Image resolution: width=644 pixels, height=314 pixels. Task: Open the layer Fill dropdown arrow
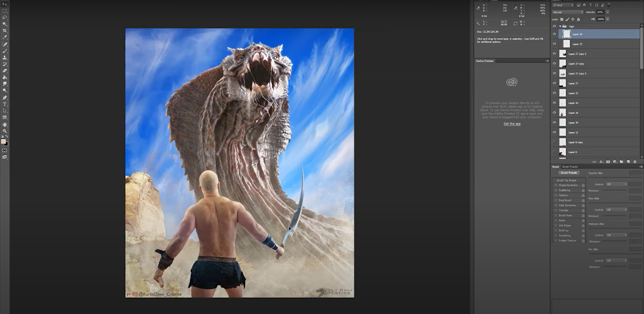click(x=607, y=19)
